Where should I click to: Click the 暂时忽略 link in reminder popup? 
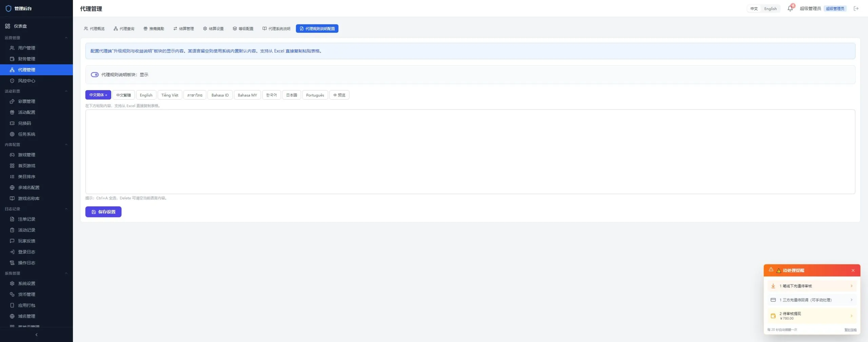click(x=850, y=330)
